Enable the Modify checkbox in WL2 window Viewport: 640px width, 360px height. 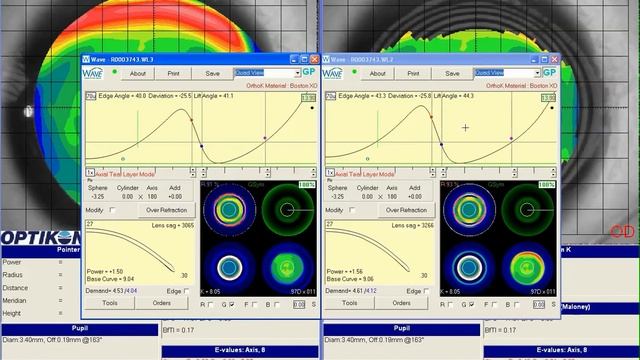point(352,210)
